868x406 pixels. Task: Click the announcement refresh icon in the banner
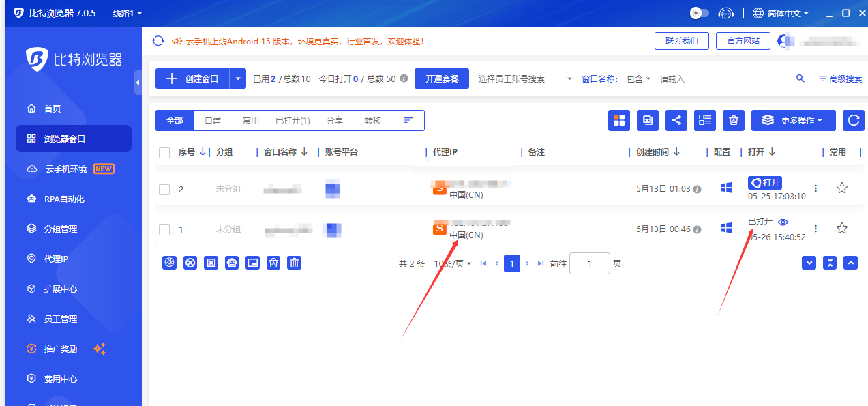point(158,40)
